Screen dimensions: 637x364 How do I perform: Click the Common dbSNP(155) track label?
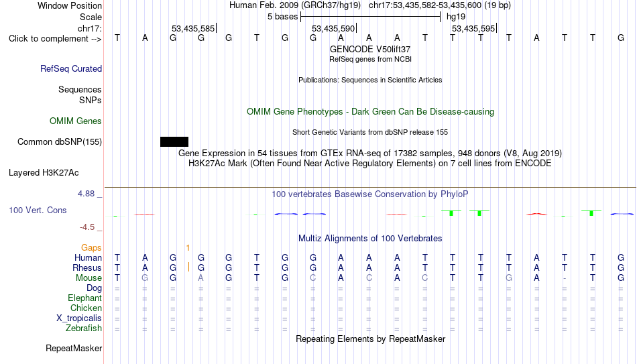[x=60, y=142]
